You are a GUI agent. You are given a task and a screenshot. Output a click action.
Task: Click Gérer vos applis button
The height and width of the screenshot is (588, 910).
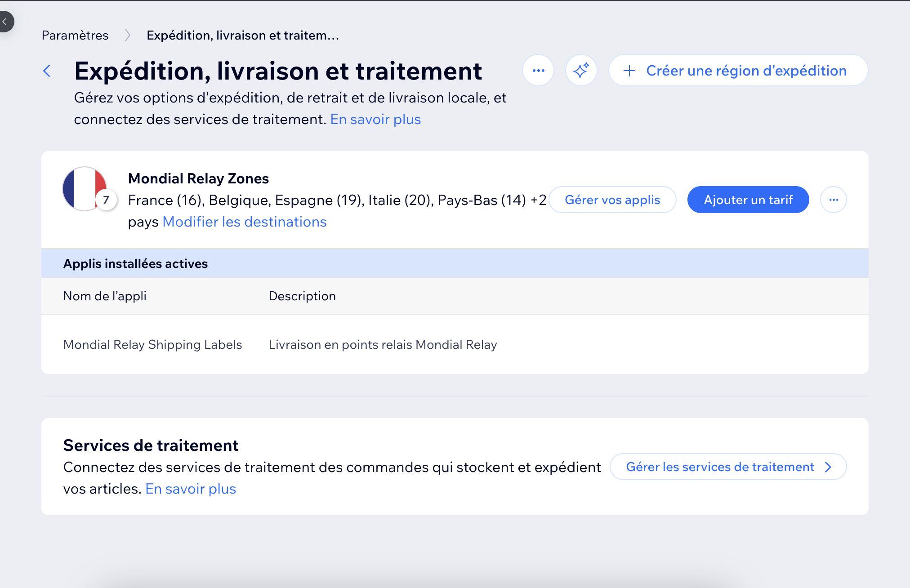coord(612,200)
